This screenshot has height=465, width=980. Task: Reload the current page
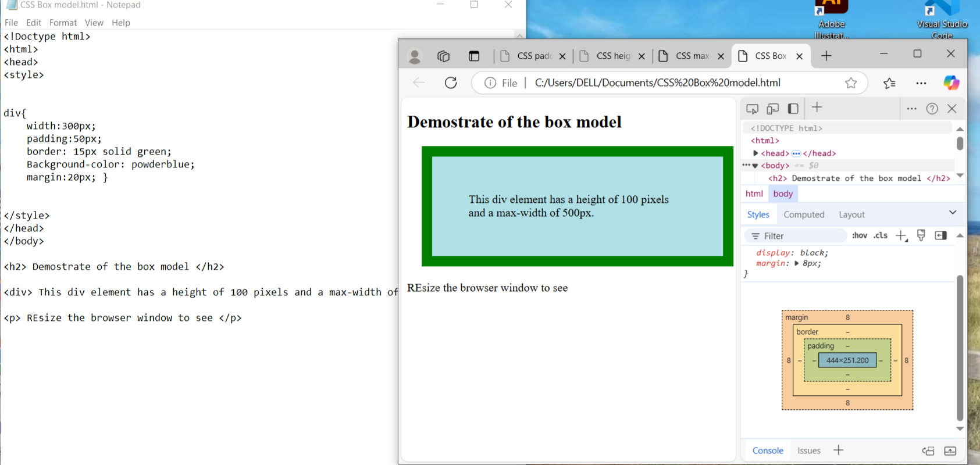[451, 83]
